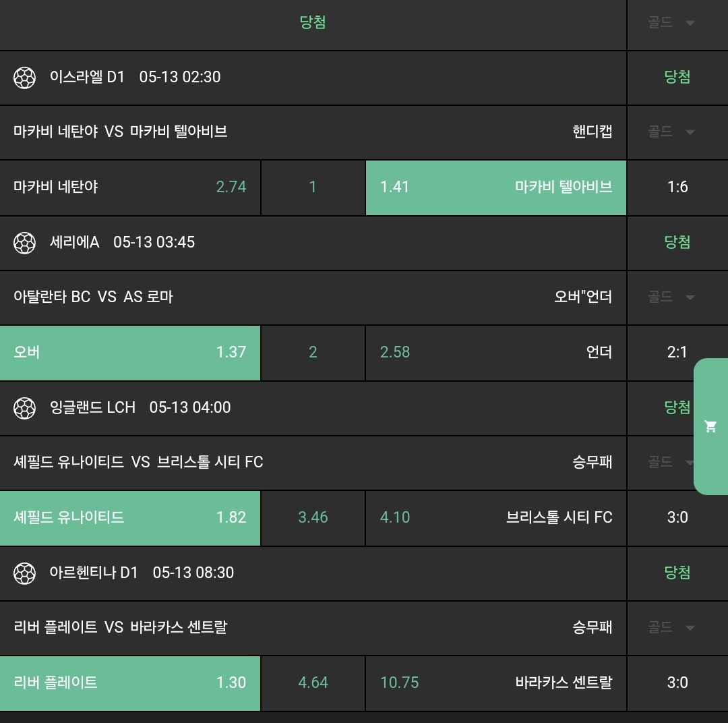Pick the 리버 플레이트 1.30 odds cell
Image resolution: width=728 pixels, height=723 pixels.
[130, 683]
